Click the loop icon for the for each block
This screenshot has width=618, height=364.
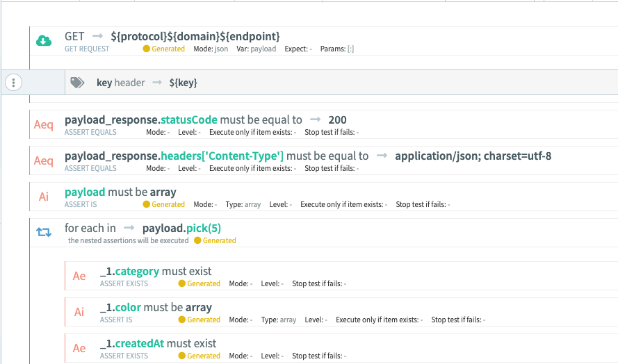(x=44, y=233)
